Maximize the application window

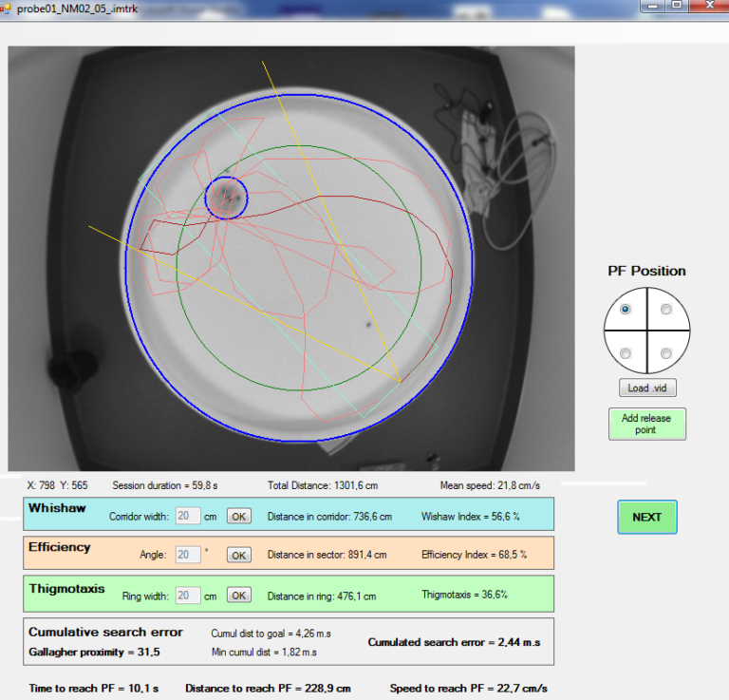(x=676, y=5)
